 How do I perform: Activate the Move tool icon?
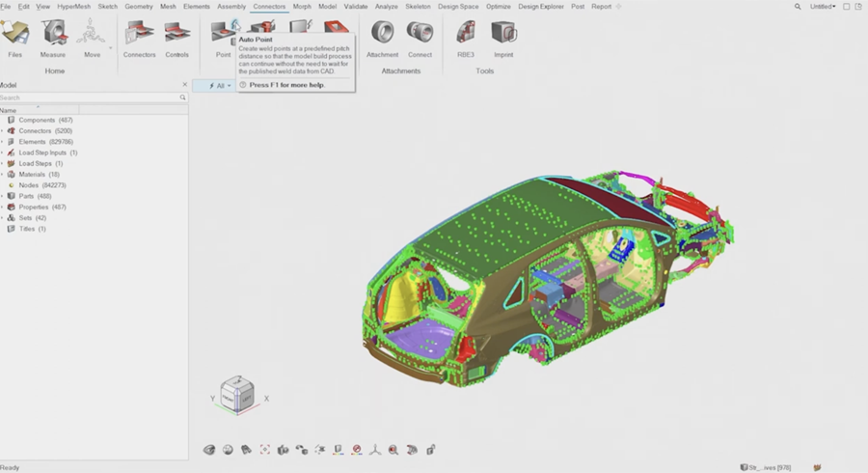91,33
